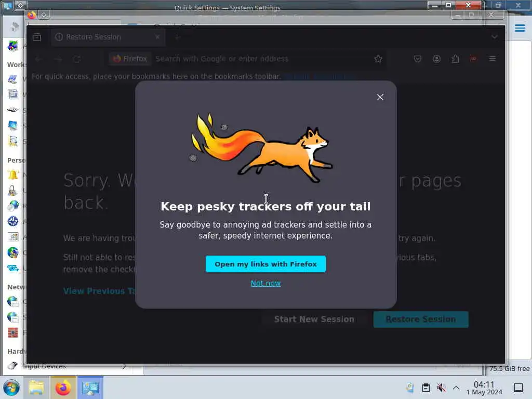Image resolution: width=532 pixels, height=399 pixels.
Task: Open a new tab with the plus button
Action: [x=177, y=37]
